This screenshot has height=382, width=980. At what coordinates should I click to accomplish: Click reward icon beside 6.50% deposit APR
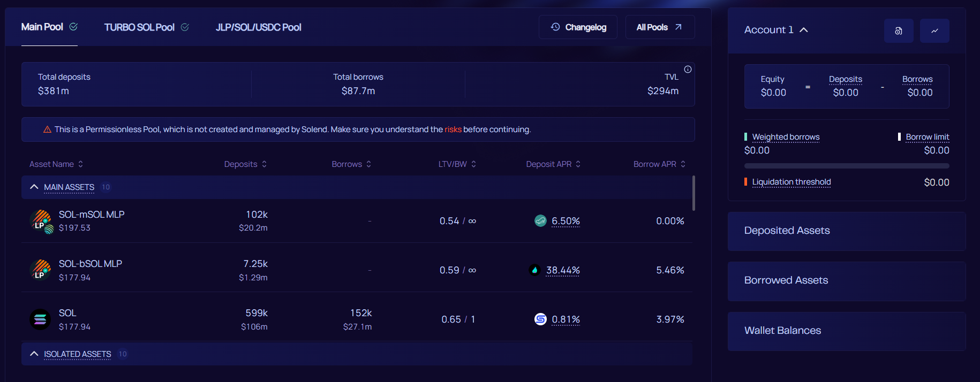[x=540, y=221]
